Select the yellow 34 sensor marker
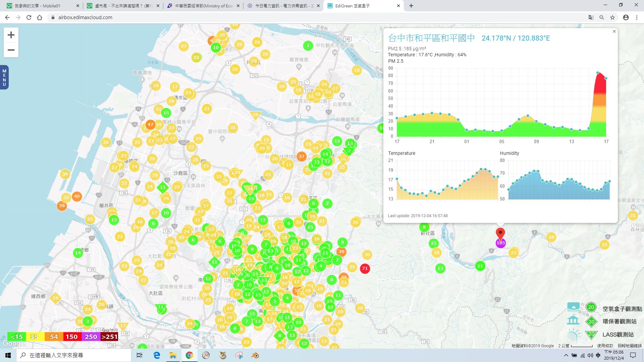644x362 pixels. pos(65,174)
